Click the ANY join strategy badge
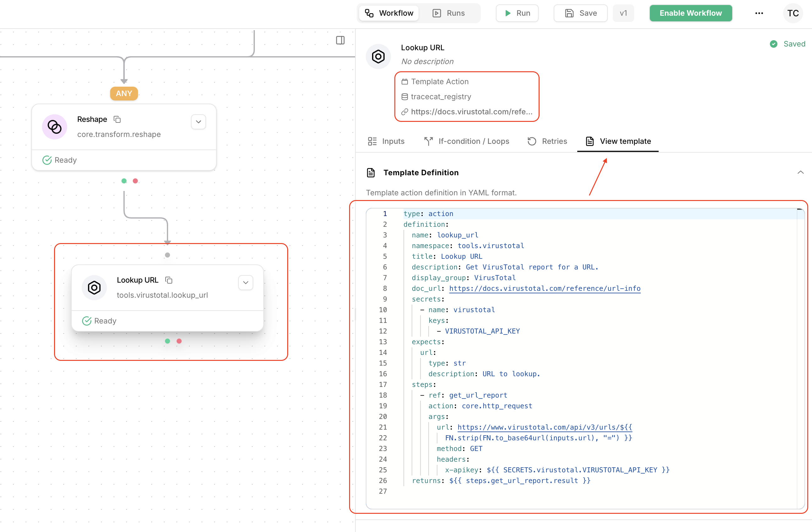 point(124,94)
